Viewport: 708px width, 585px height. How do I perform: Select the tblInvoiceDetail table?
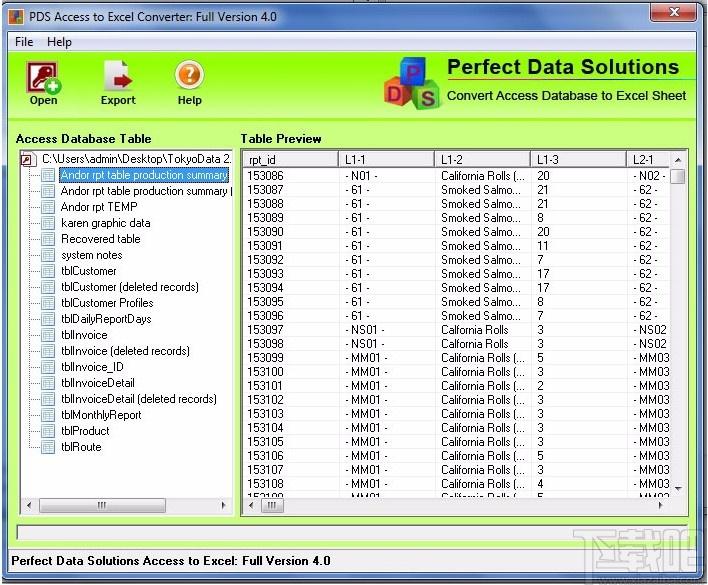(98, 383)
